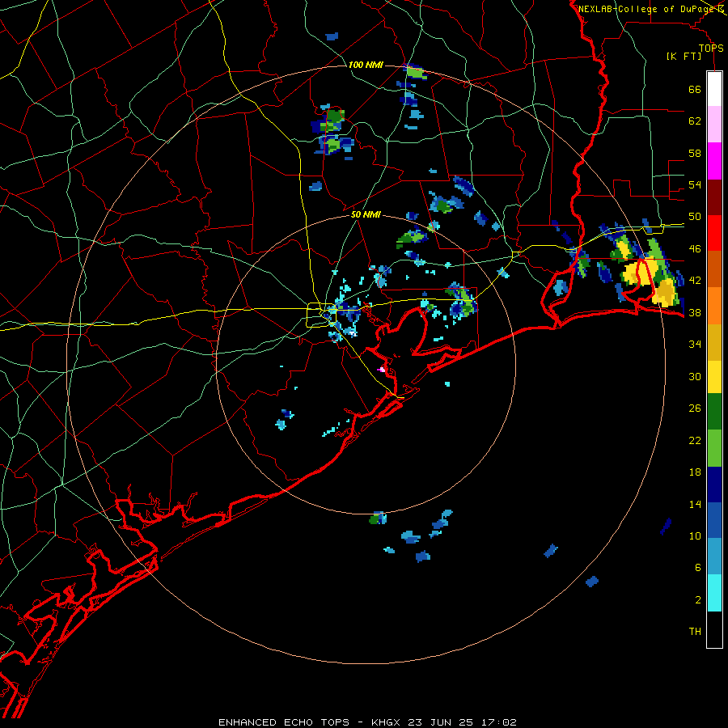Image resolution: width=728 pixels, height=728 pixels.
Task: Select the bright red legend swatch
Action: [714, 233]
